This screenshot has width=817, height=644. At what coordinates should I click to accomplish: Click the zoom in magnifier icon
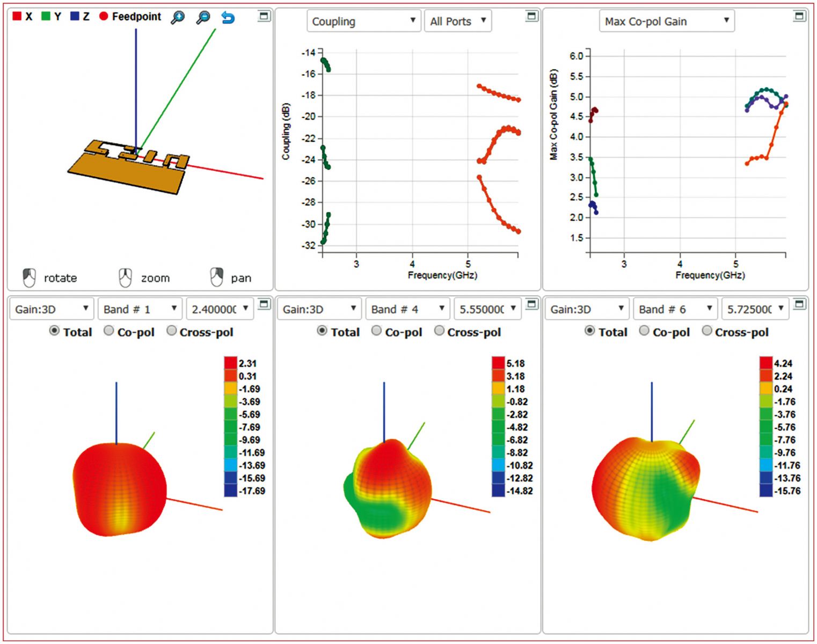click(x=178, y=17)
